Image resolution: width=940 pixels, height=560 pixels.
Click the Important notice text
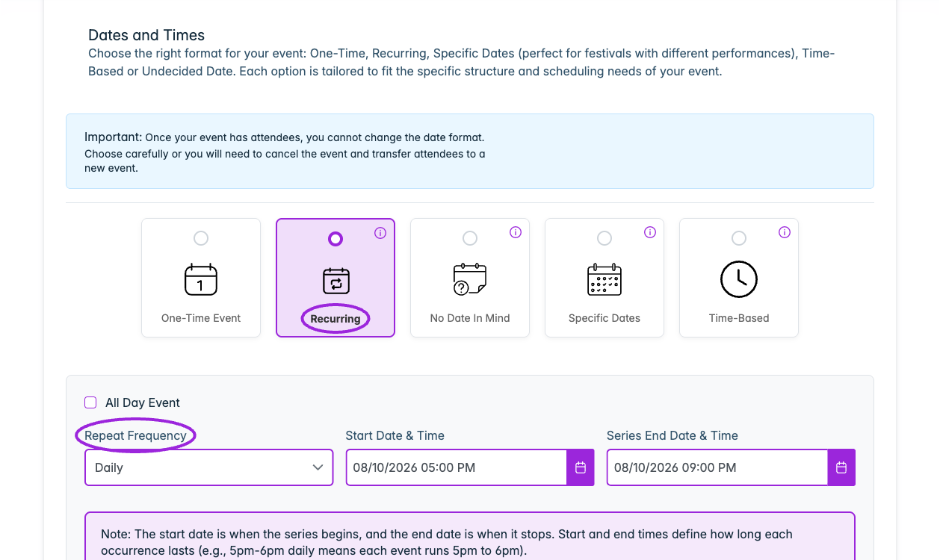[285, 152]
